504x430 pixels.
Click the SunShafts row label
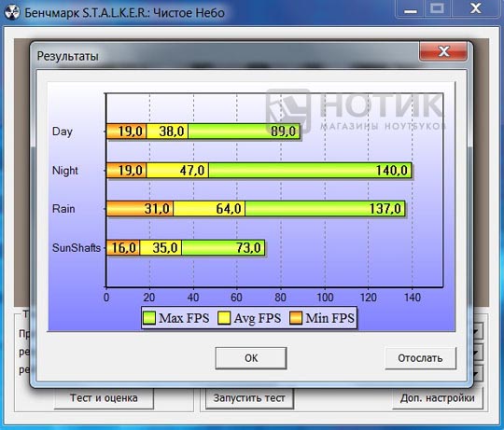(x=77, y=248)
